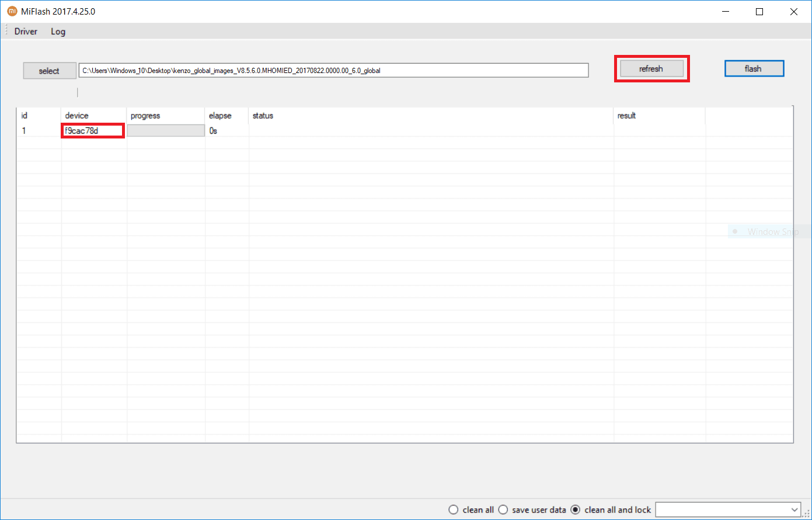Viewport: 812px width, 520px height.
Task: Select clean all and lock radio option
Action: (x=611, y=509)
